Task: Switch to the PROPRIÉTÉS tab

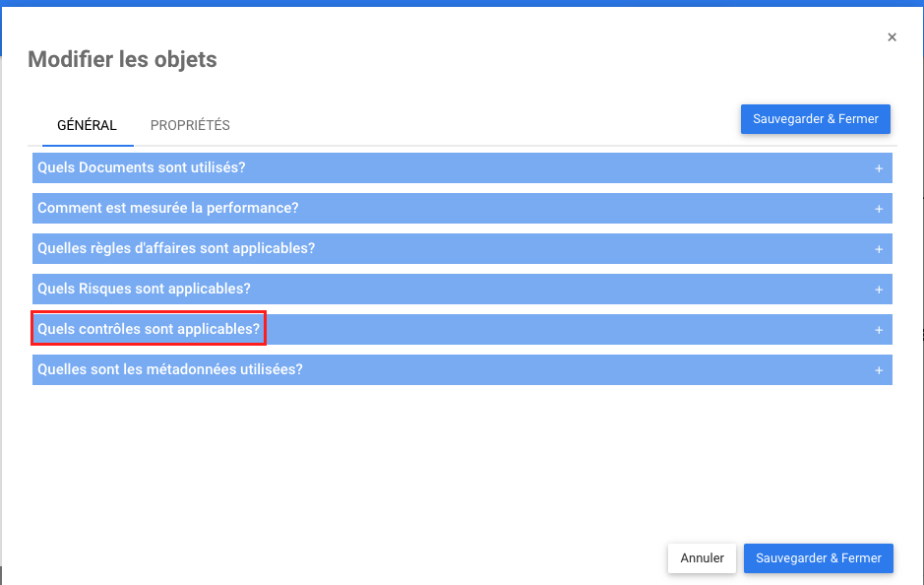Action: pos(190,125)
